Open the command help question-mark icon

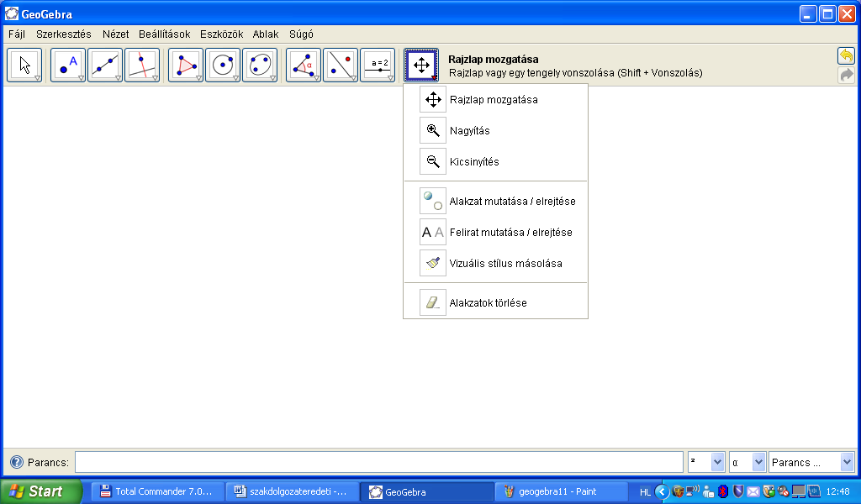click(17, 462)
